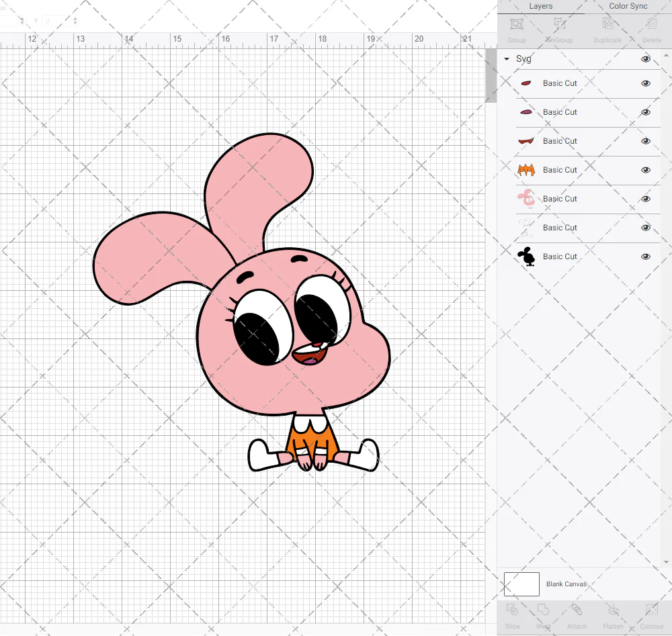Switch to the Color Sync tab
The height and width of the screenshot is (636, 672).
628,6
